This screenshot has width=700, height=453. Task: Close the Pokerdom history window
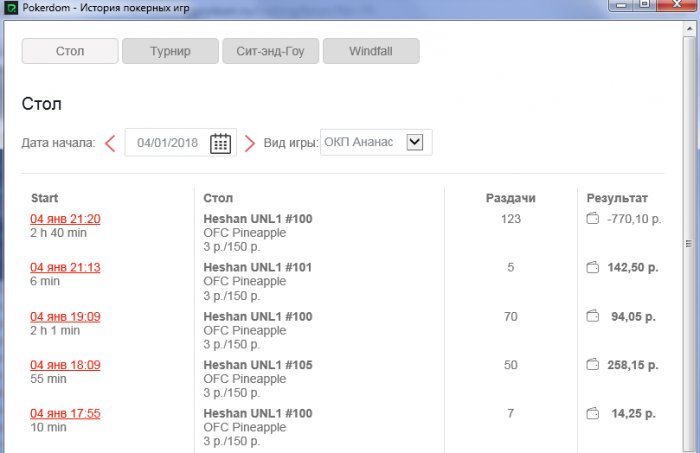pyautogui.click(x=677, y=4)
